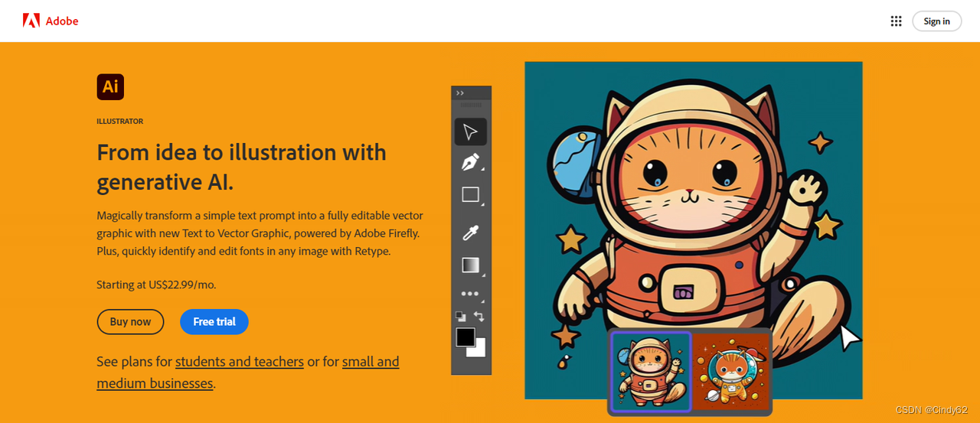Click the Sign in button

[936, 21]
